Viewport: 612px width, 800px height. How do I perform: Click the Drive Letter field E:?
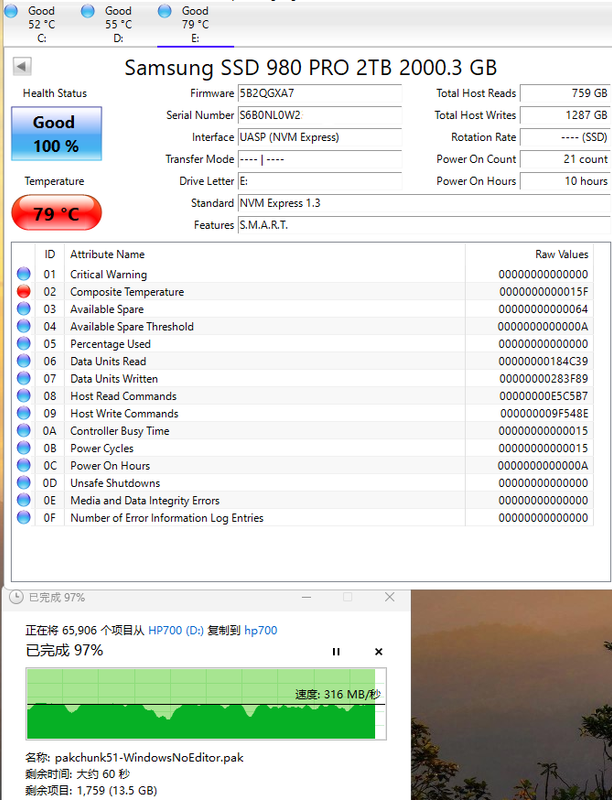click(x=320, y=181)
